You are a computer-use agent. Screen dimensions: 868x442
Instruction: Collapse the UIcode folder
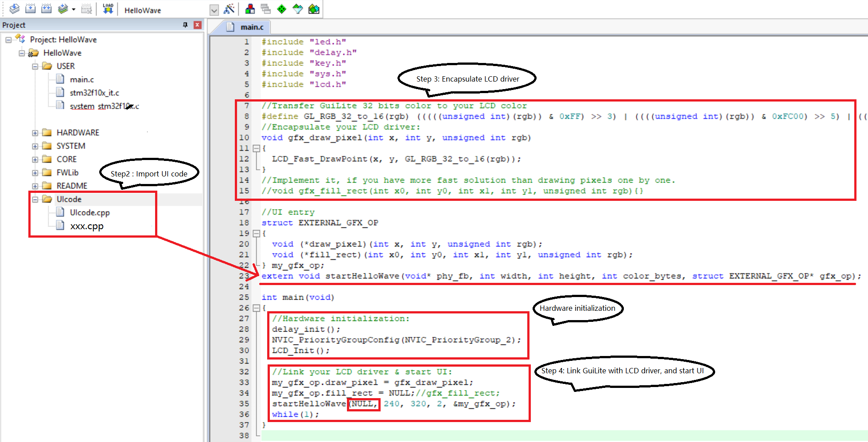point(35,199)
